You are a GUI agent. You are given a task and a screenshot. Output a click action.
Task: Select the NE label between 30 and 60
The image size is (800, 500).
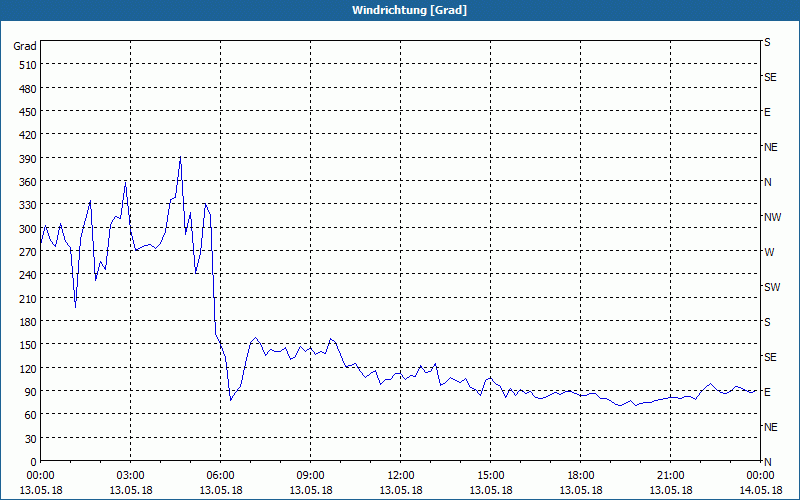click(x=771, y=427)
